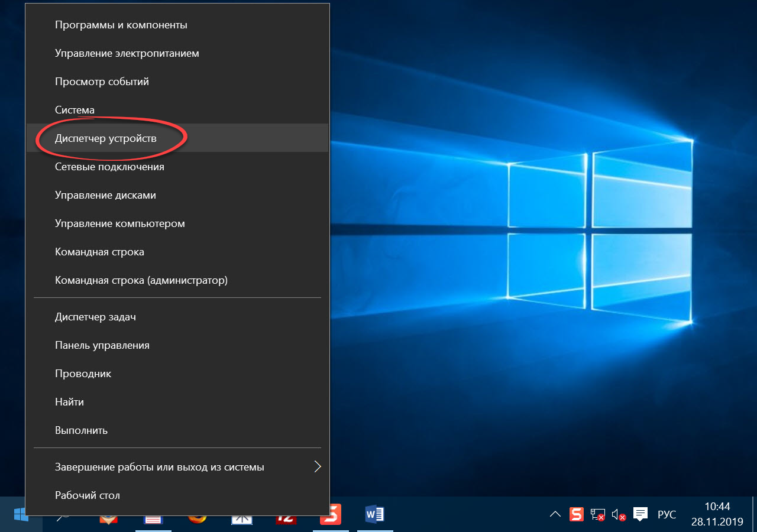Viewport: 757px width, 532px height.
Task: Select Рабочий стол menu entry
Action: pos(177,495)
